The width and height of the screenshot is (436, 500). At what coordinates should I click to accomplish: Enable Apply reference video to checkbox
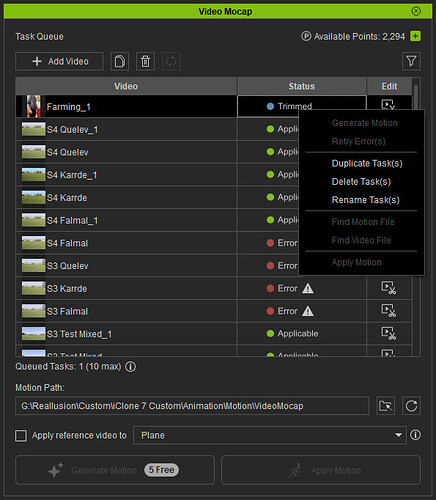point(21,436)
